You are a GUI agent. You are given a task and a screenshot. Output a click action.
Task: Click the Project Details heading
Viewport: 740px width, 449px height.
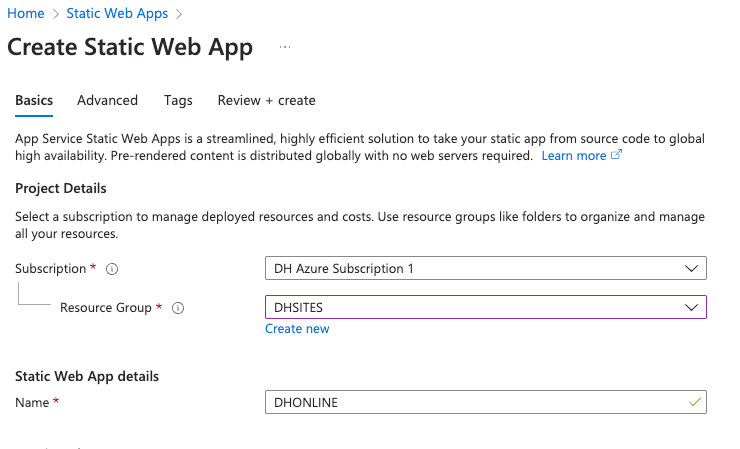[61, 188]
